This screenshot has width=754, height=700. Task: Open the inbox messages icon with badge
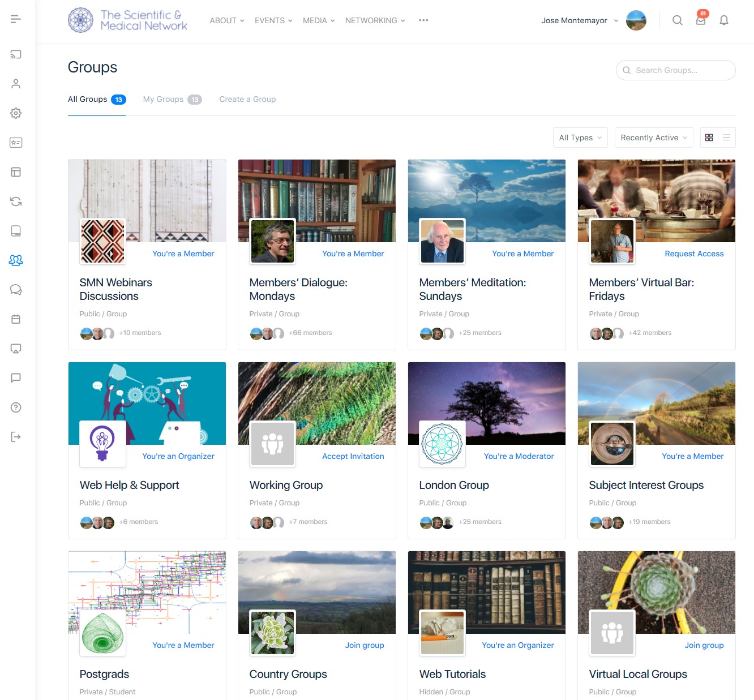pyautogui.click(x=700, y=20)
